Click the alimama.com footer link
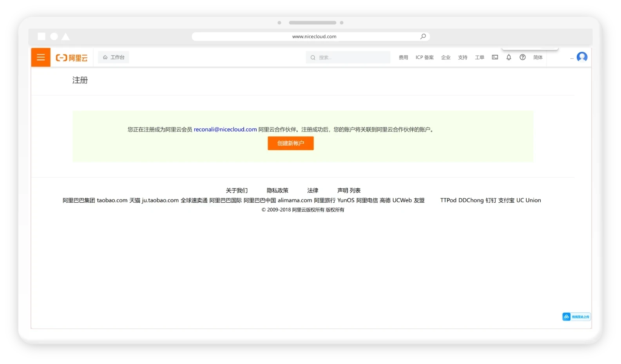This screenshot has width=621, height=364. pos(295,200)
